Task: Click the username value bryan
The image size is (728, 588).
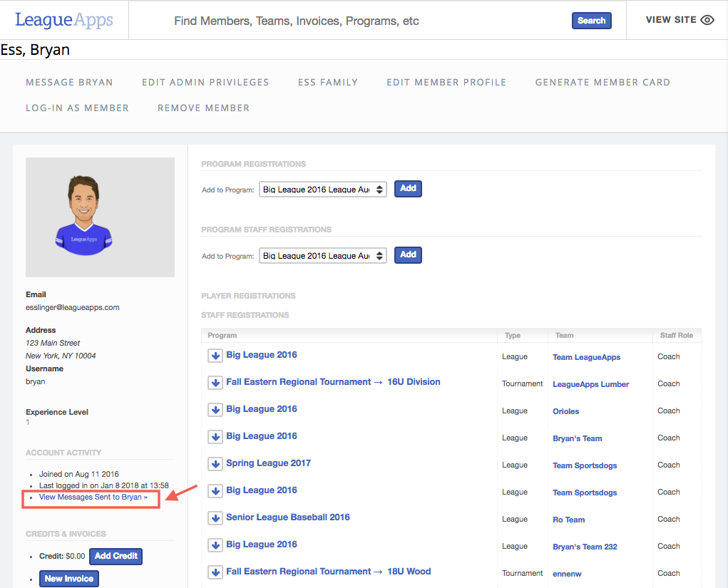Action: 35,381
